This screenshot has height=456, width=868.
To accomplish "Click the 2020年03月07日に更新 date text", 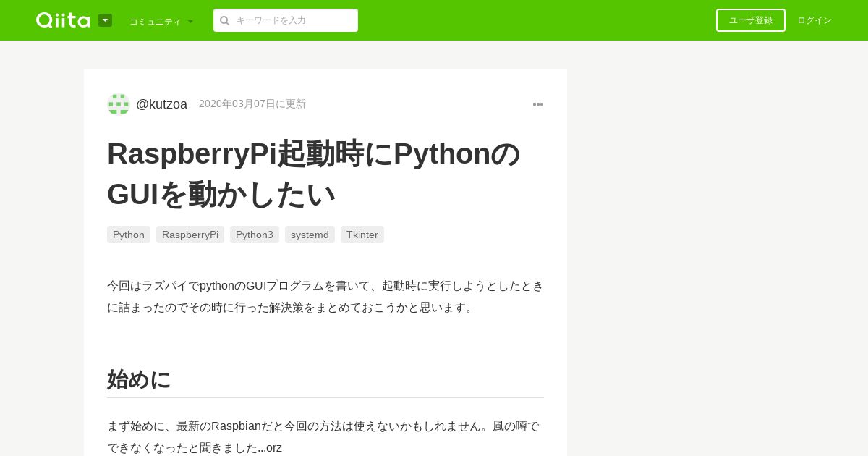I will (252, 104).
